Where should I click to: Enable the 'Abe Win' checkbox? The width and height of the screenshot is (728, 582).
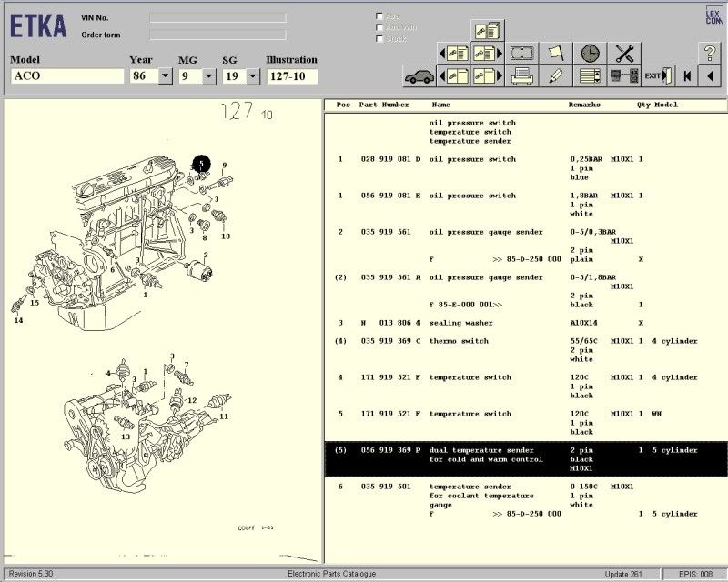click(x=379, y=27)
